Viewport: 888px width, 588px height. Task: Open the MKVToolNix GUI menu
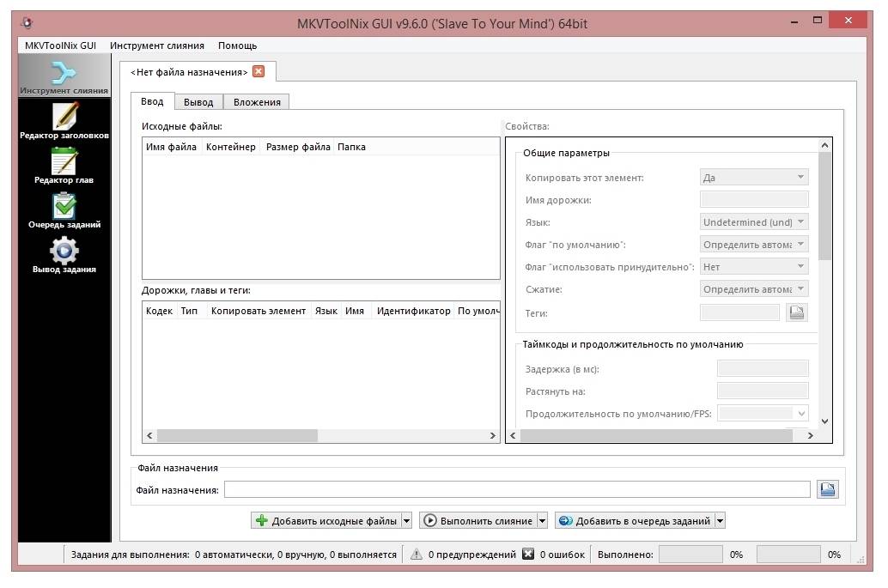(x=61, y=45)
